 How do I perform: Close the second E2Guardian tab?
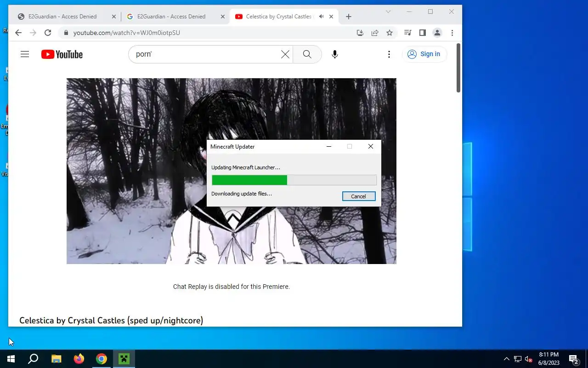click(223, 17)
